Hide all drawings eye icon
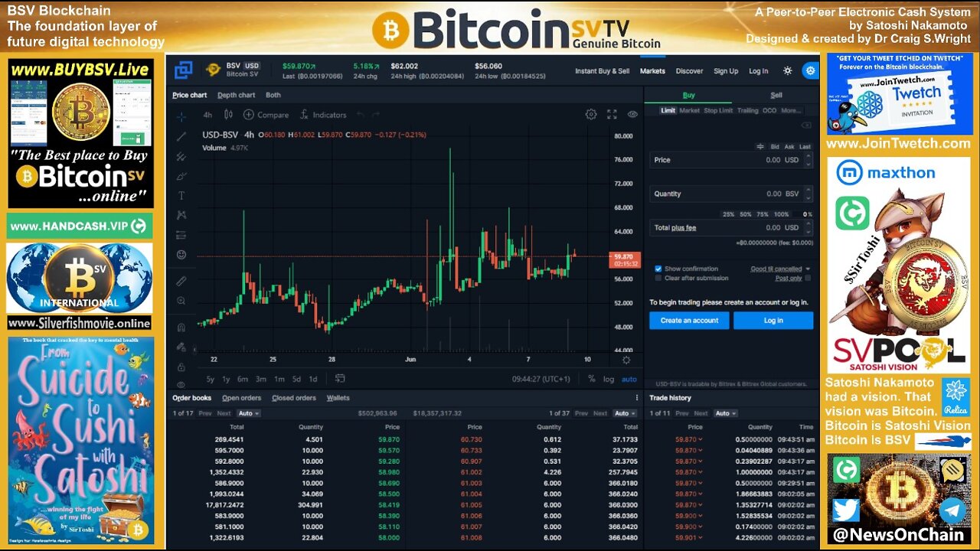This screenshot has height=551, width=980. click(181, 385)
